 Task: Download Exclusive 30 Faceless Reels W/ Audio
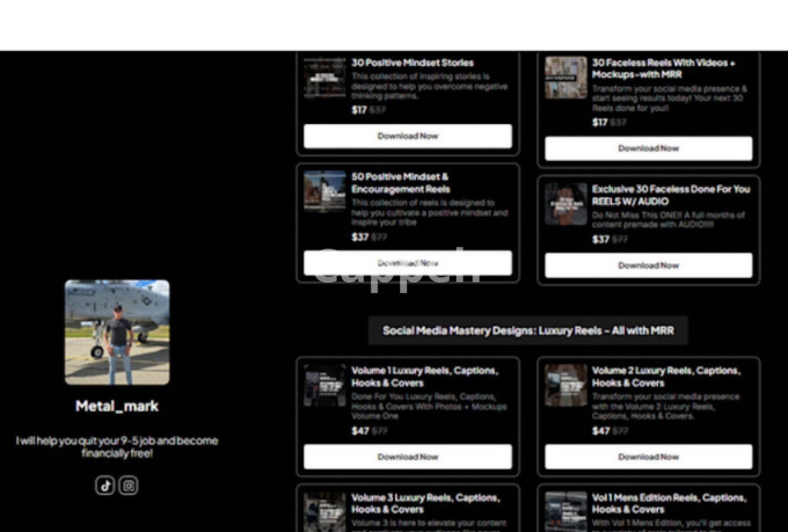tap(648, 265)
